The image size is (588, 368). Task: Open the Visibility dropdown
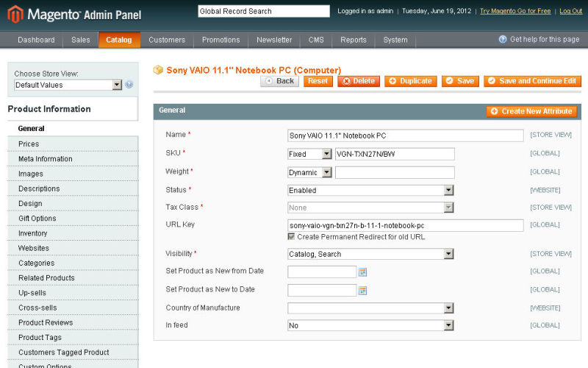coord(370,254)
